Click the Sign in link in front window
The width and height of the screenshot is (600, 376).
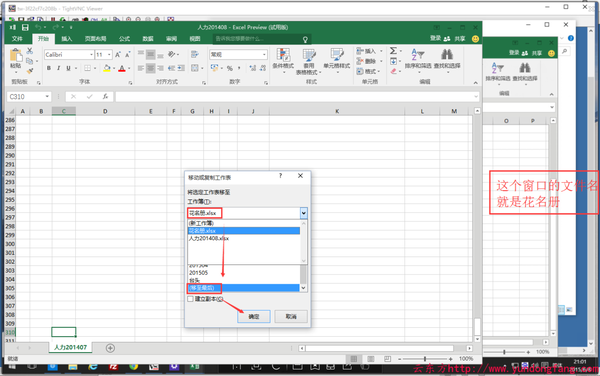point(435,38)
